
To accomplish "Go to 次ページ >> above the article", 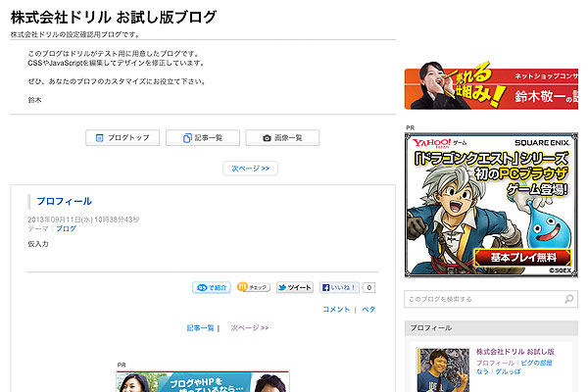I will 250,169.
